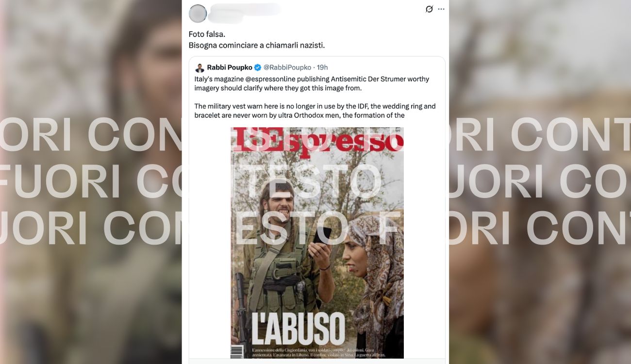631x364 pixels.
Task: Open the Rabbi Poupko display name
Action: tap(230, 67)
